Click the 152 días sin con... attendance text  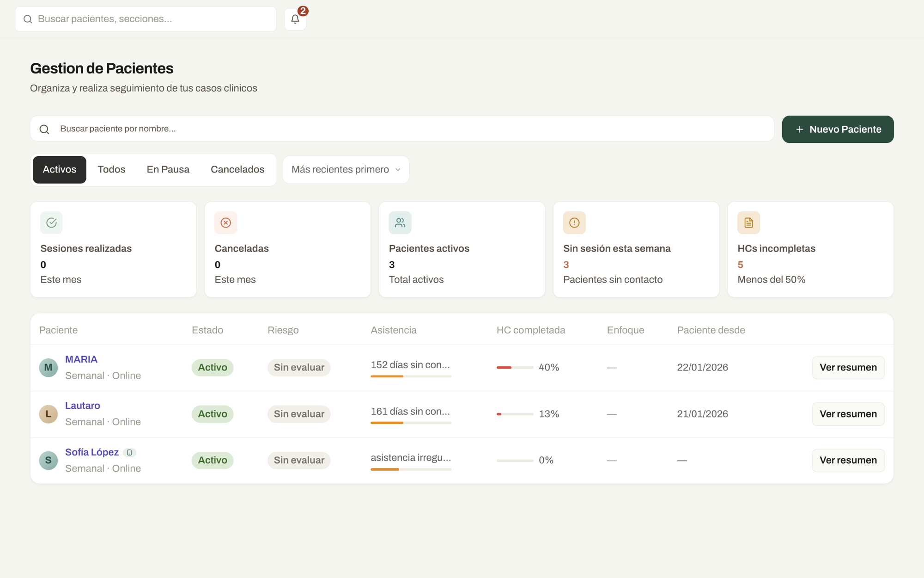(410, 365)
